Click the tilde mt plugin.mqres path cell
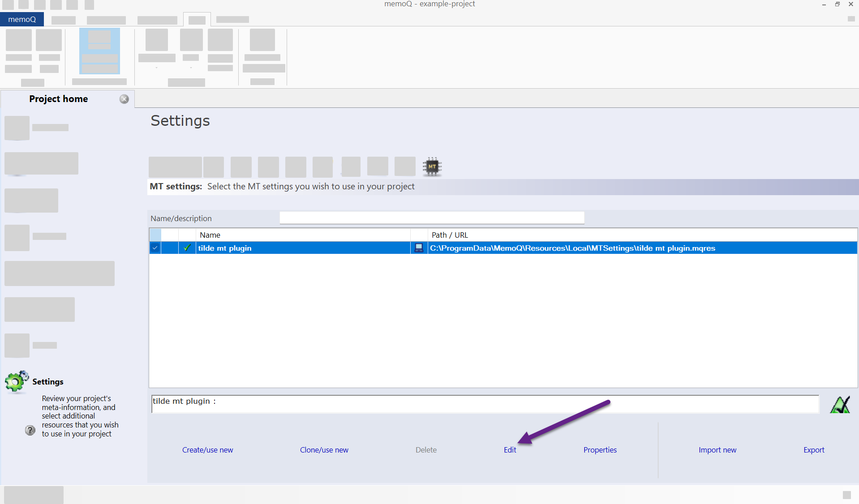This screenshot has height=504, width=859. click(642, 248)
